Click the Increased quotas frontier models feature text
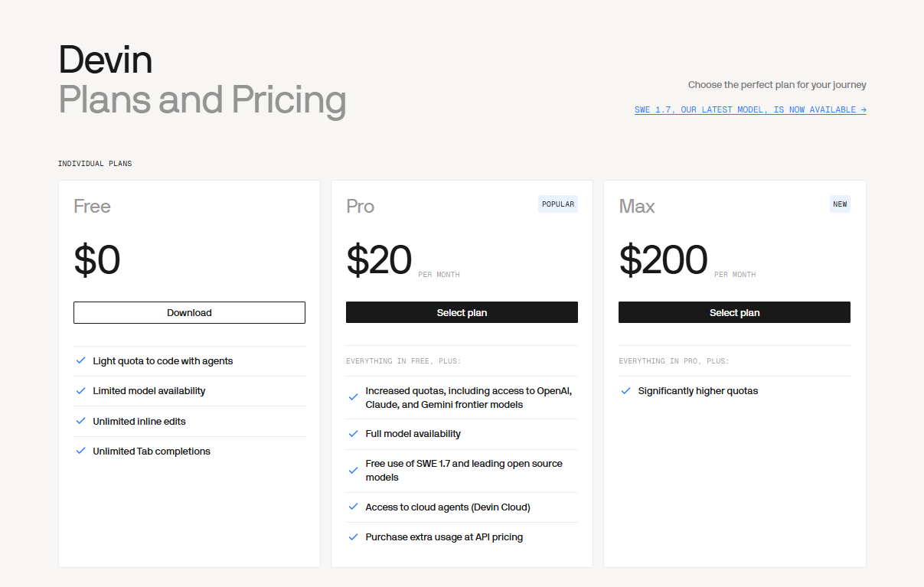924x587 pixels. [469, 397]
